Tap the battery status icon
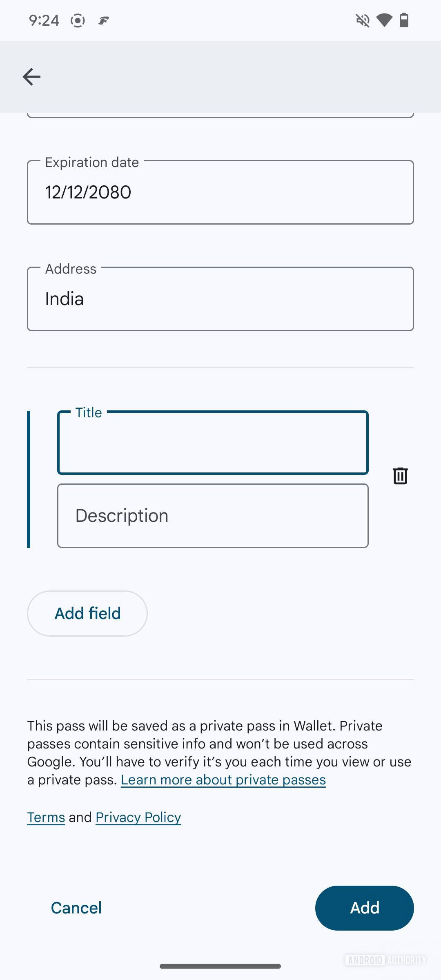 click(x=404, y=20)
